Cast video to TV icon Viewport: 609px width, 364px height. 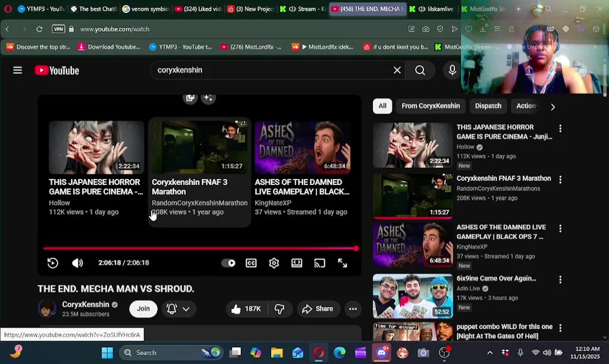pyautogui.click(x=320, y=263)
